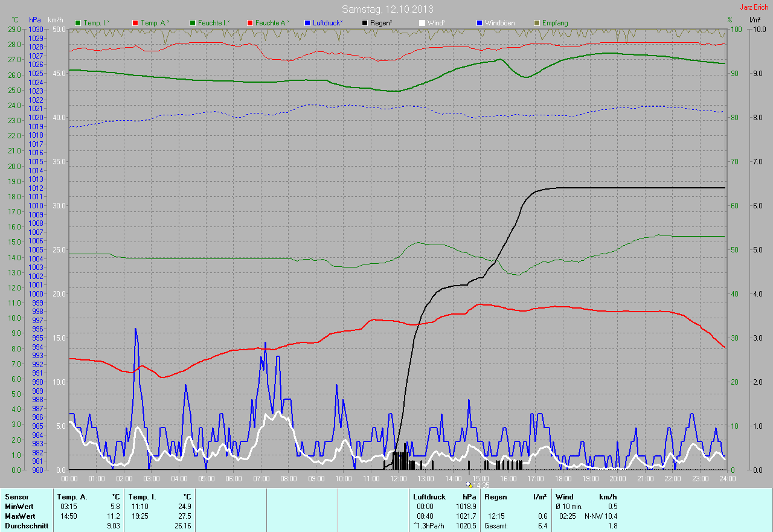Select the wind gust value "N-NW 10.4"
Screen dimensions: 773x532
point(601,516)
